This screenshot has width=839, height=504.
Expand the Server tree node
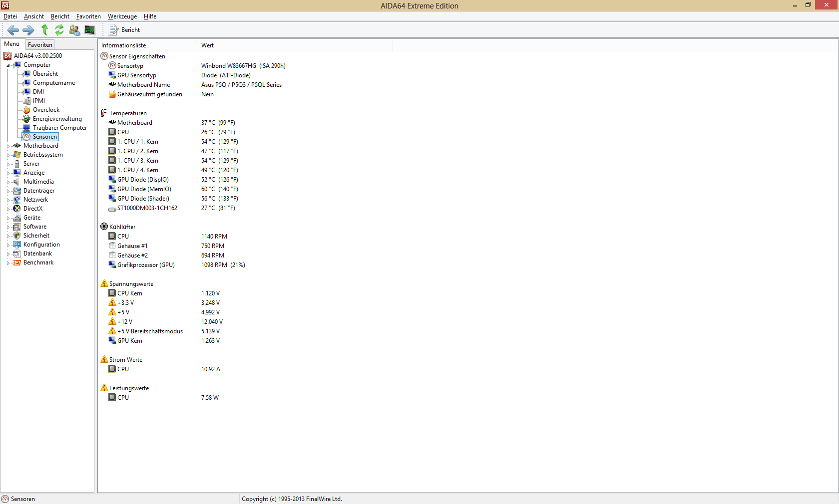point(8,164)
